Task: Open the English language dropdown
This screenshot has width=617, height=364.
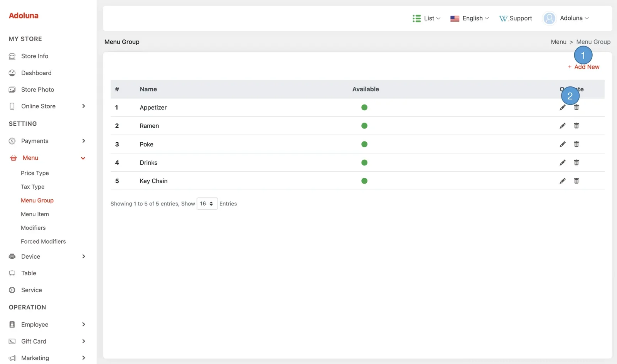Action: (x=470, y=19)
